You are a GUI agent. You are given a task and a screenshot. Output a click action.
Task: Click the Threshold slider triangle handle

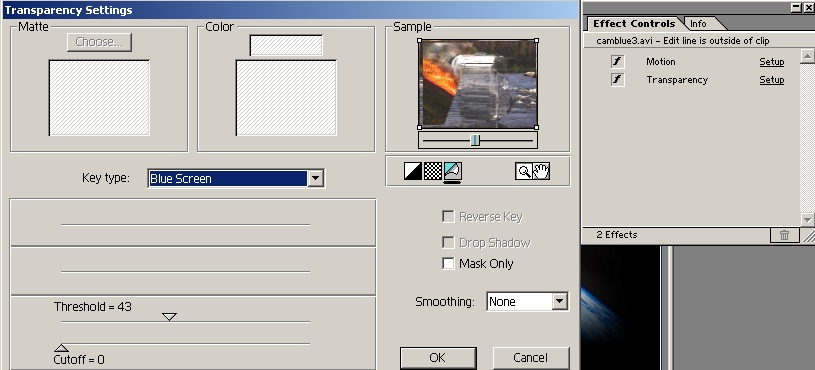click(169, 316)
